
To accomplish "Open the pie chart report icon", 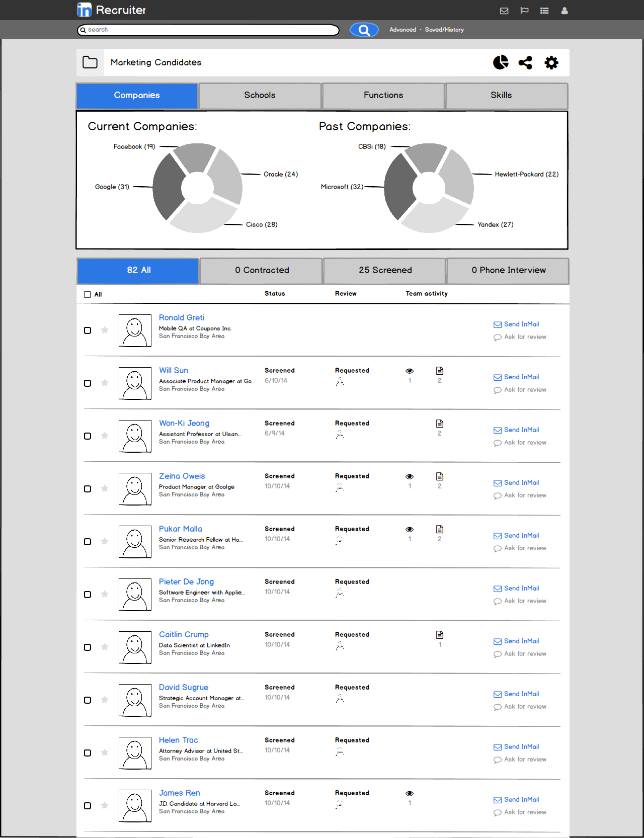I will [501, 62].
